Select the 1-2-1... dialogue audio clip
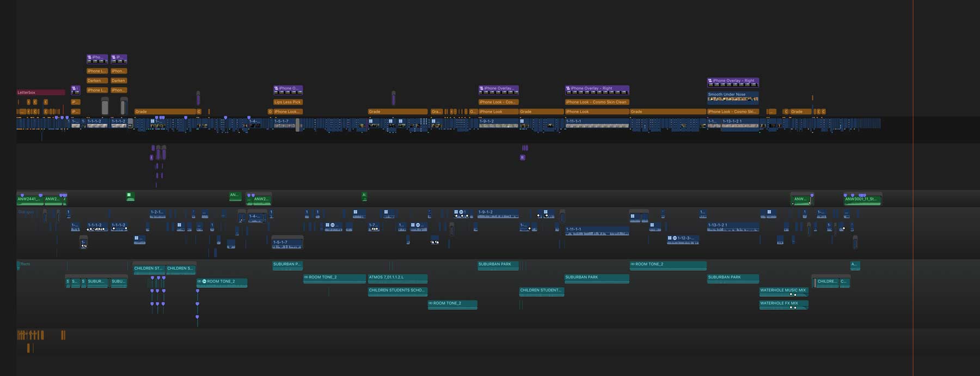This screenshot has height=376, width=980. [157, 214]
